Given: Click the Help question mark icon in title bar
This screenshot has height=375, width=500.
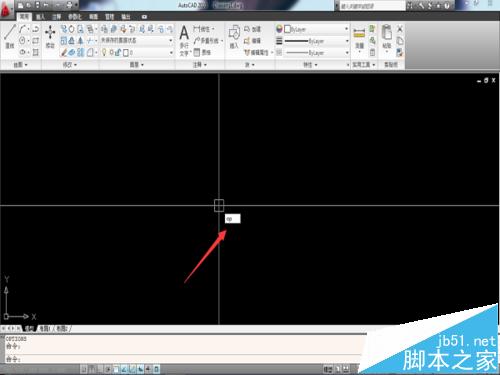Looking at the screenshot, I should [x=447, y=6].
